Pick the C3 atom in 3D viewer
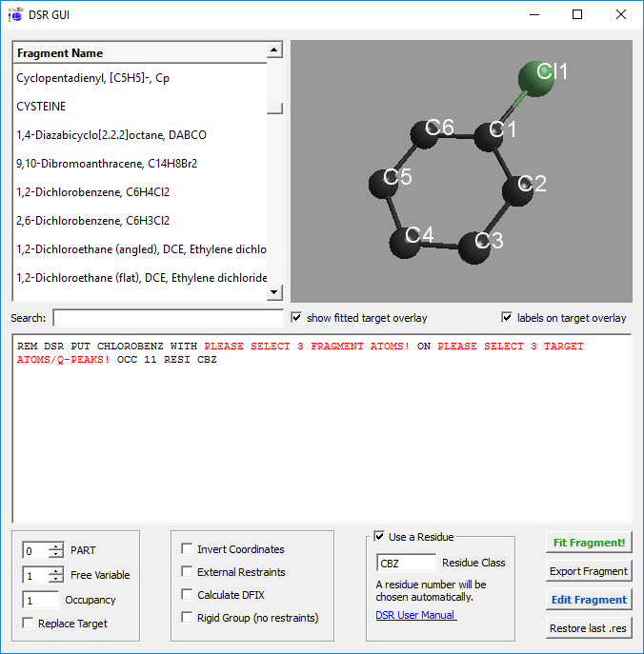This screenshot has width=644, height=654. (x=474, y=246)
